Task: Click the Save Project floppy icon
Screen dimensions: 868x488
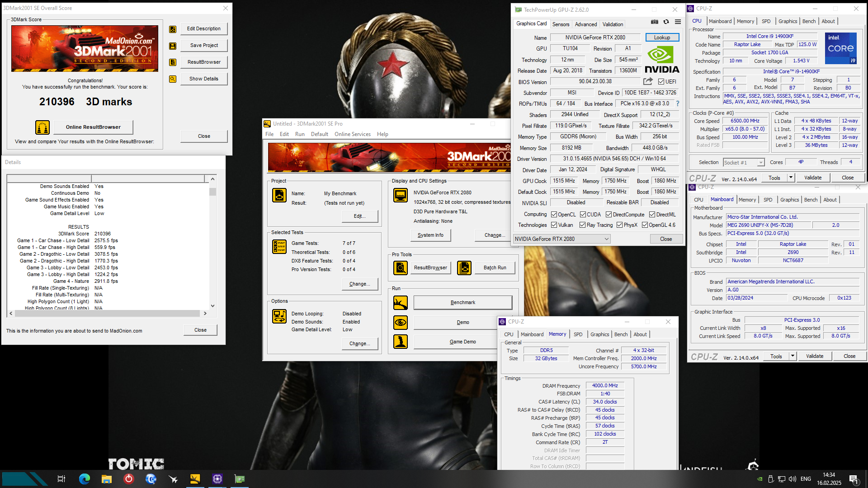Action: tap(173, 46)
